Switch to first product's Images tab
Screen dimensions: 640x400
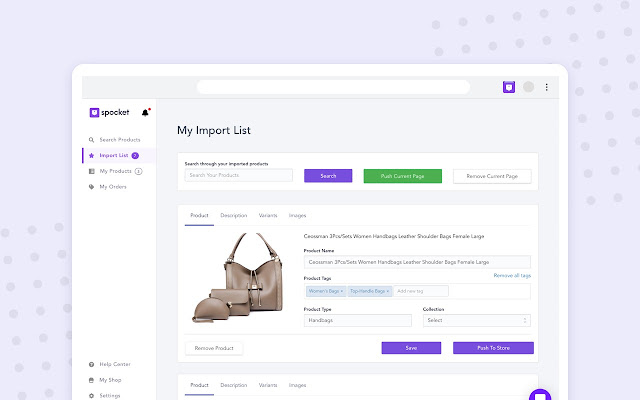tap(297, 216)
